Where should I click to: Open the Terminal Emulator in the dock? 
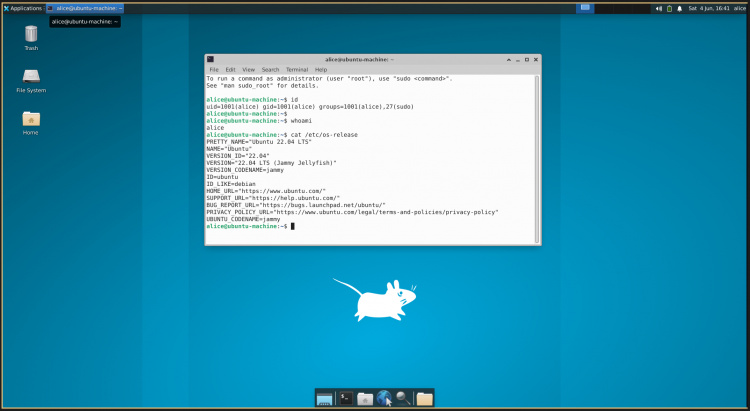coord(345,399)
